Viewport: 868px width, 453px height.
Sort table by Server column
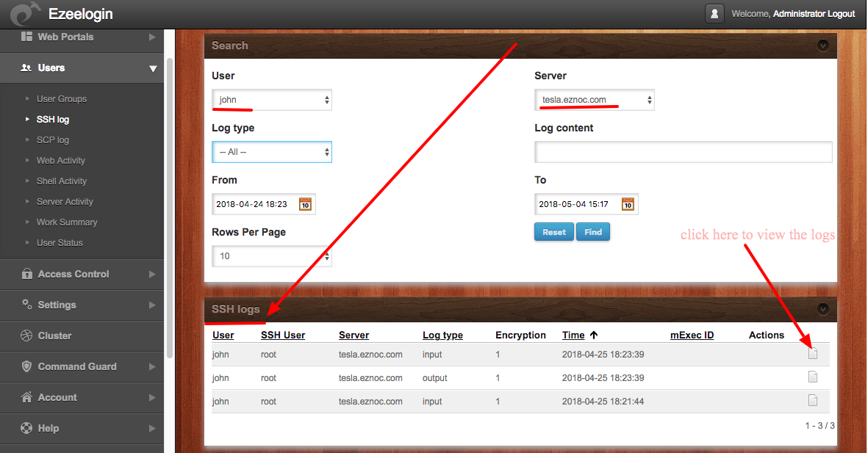[354, 336]
